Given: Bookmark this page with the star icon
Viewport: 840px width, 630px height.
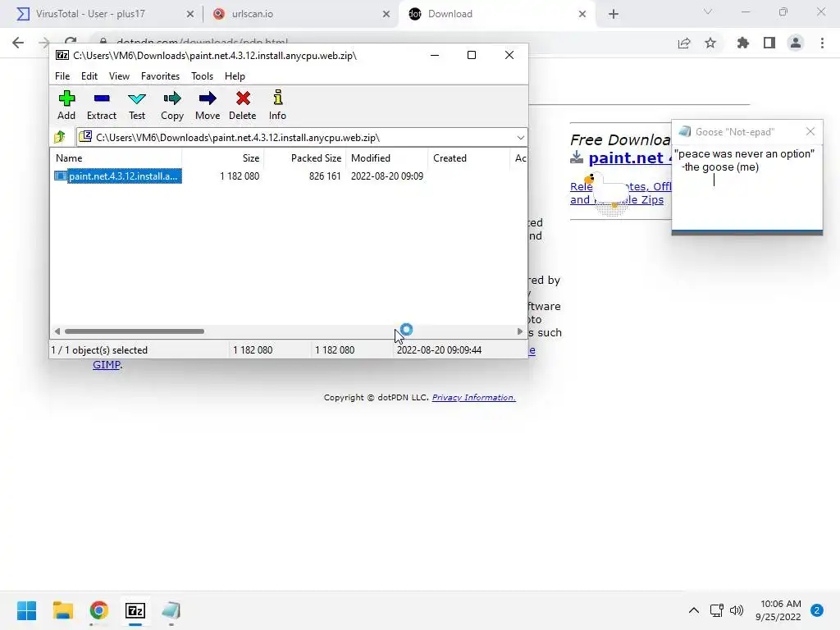Looking at the screenshot, I should [x=710, y=43].
